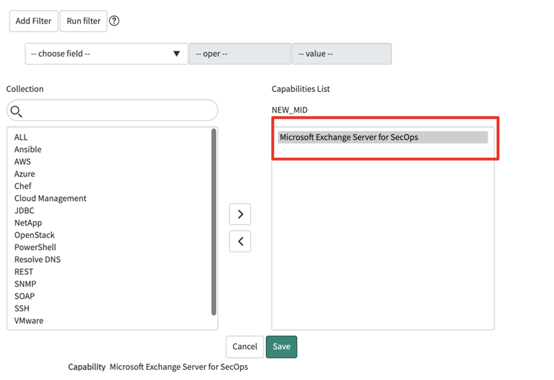Select JDBC in the Collection list

coord(24,210)
